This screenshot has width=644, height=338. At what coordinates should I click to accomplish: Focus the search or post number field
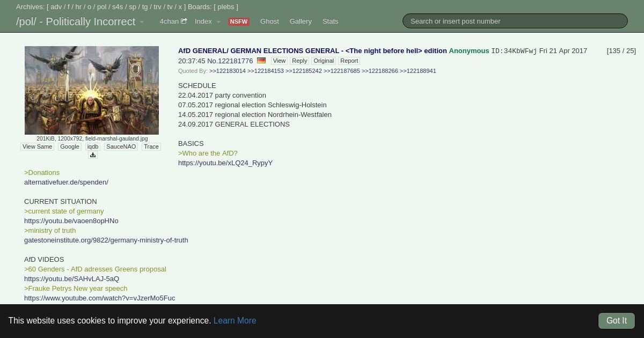515,21
